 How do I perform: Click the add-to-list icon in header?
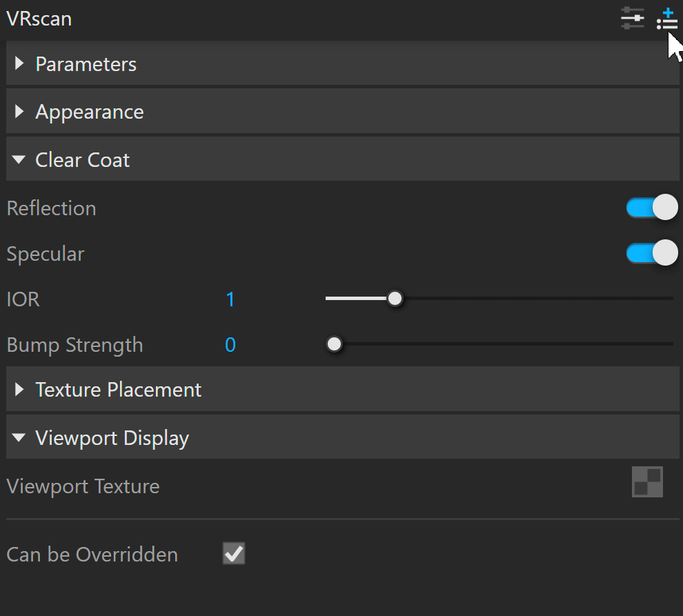tap(667, 19)
